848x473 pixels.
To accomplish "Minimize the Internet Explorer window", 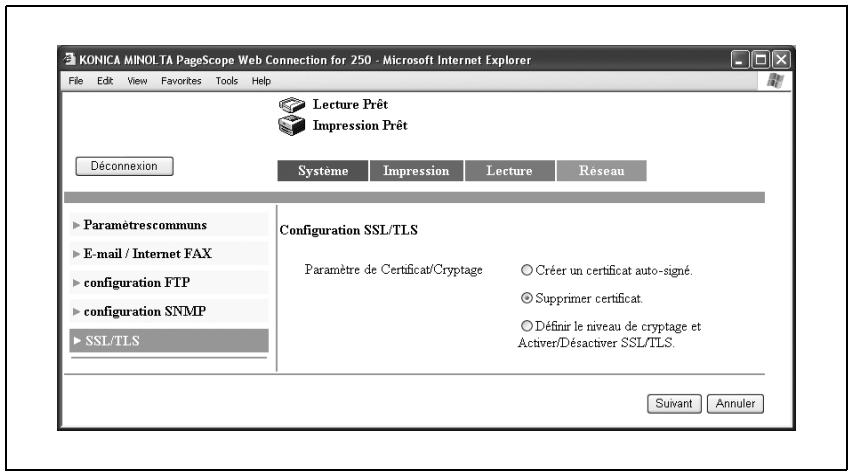I will point(740,59).
